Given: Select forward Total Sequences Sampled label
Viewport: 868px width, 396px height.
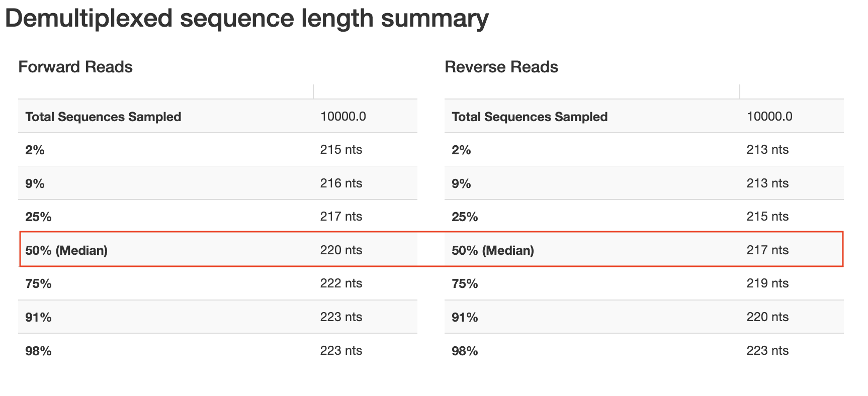Looking at the screenshot, I should tap(103, 117).
